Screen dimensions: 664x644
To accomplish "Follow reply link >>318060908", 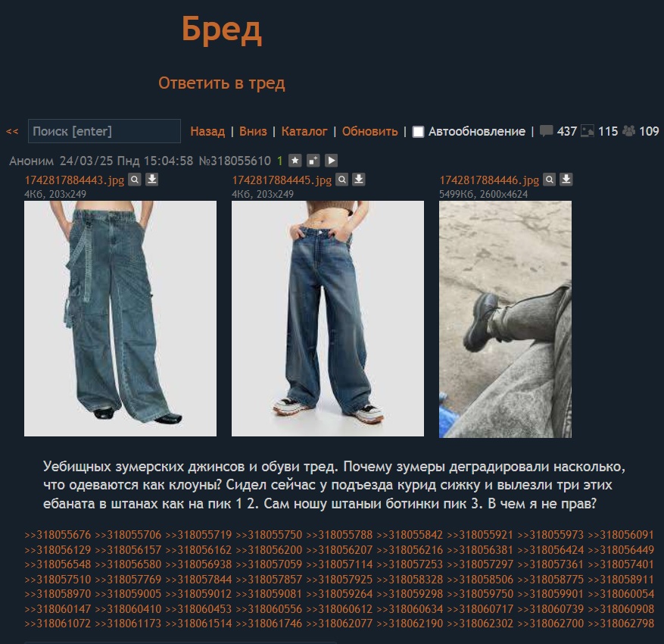I will [621, 609].
